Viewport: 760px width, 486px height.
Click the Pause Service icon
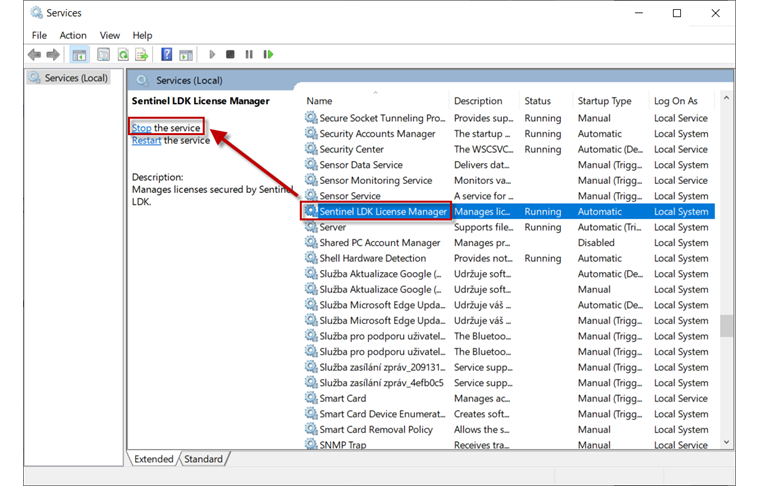249,55
